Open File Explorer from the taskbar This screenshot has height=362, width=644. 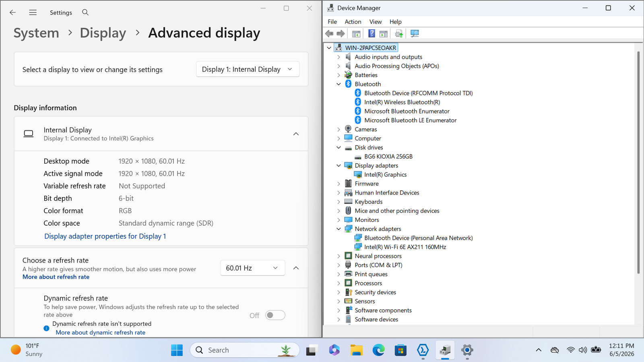point(356,350)
